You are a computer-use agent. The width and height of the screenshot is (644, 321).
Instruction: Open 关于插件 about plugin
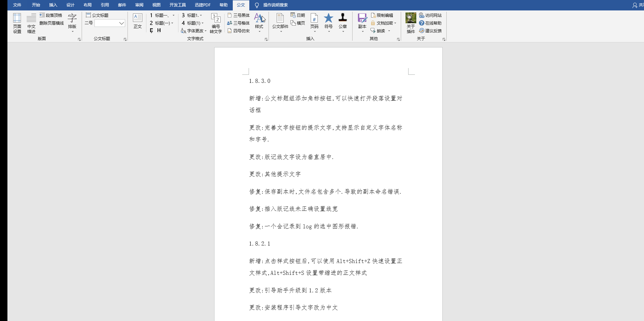(411, 23)
